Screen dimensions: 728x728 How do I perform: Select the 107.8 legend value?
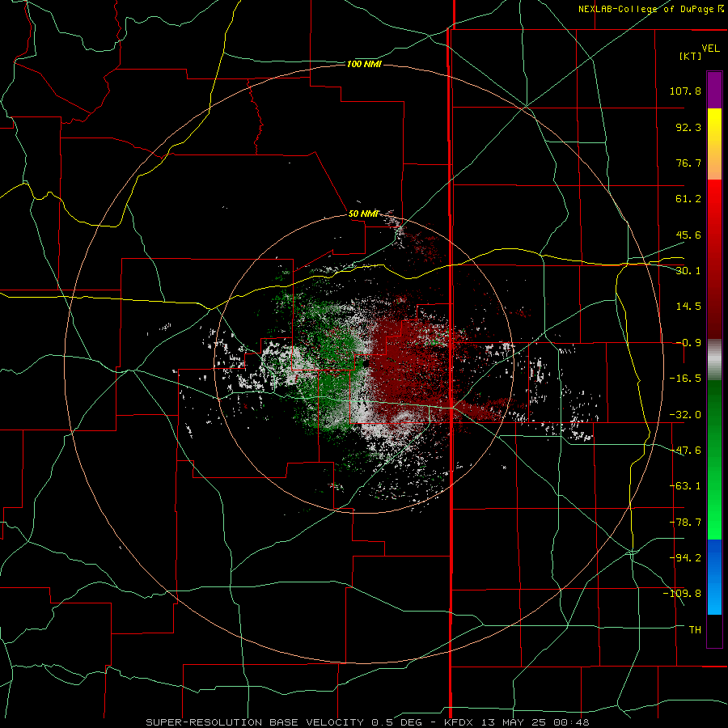coord(685,91)
